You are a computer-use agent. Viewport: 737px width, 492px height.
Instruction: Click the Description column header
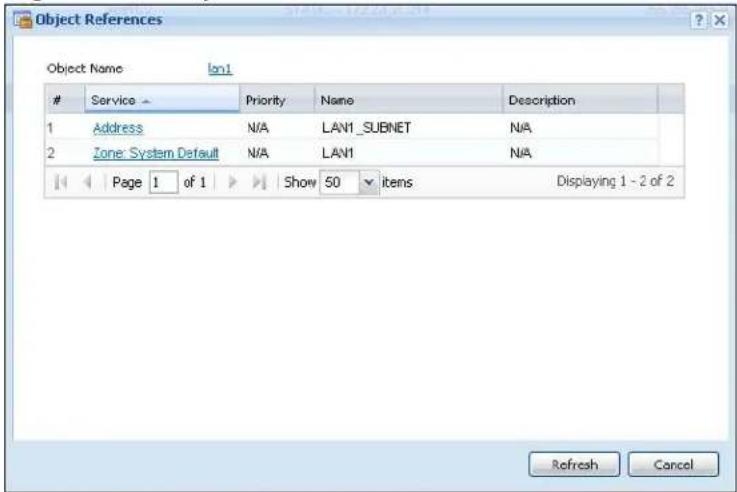pyautogui.click(x=580, y=100)
